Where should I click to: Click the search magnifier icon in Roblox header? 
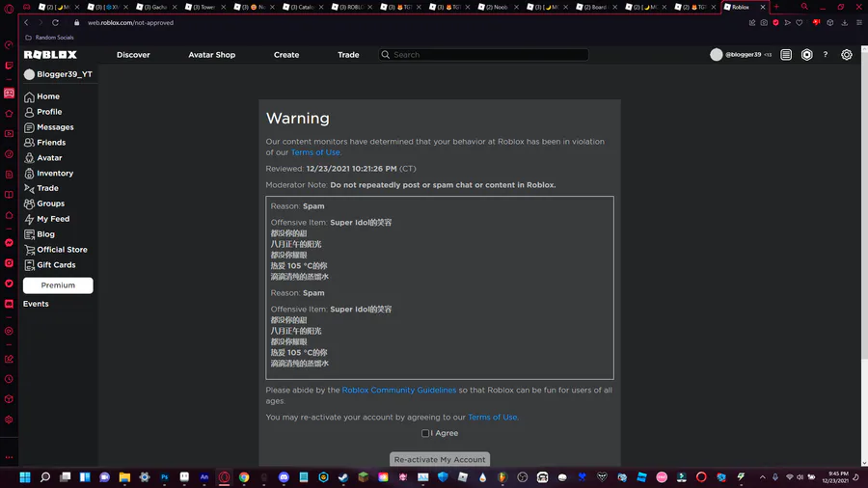tap(385, 55)
